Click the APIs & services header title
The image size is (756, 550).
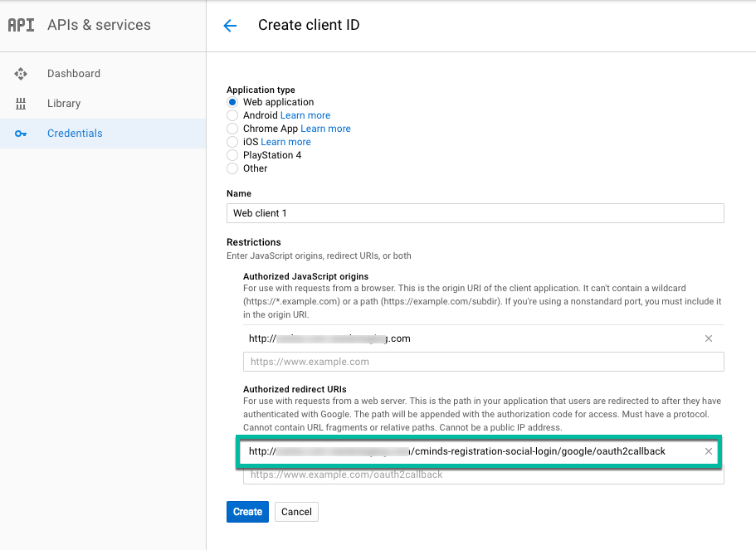(x=99, y=25)
